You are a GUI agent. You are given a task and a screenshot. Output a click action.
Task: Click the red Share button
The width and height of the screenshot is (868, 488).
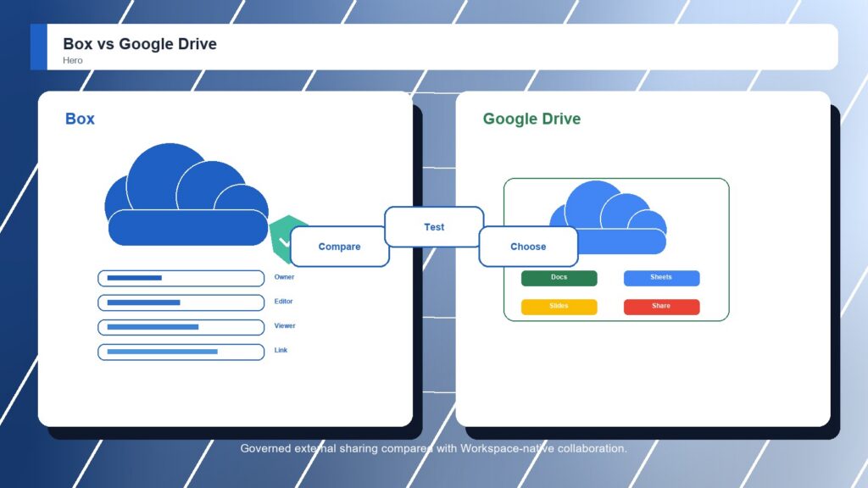click(x=661, y=307)
